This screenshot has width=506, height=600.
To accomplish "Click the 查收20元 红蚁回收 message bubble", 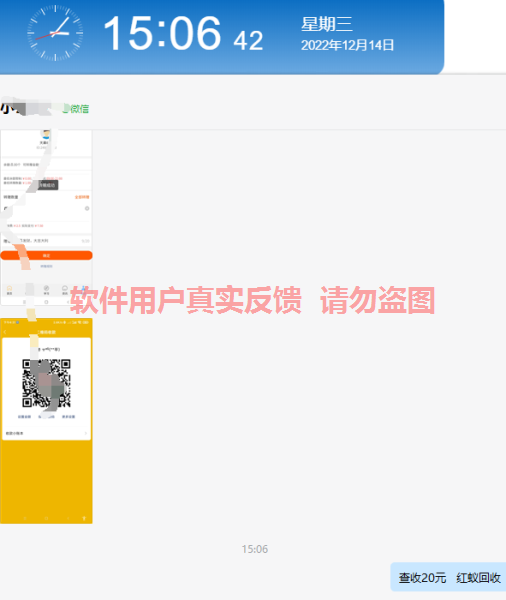I will 448,577.
